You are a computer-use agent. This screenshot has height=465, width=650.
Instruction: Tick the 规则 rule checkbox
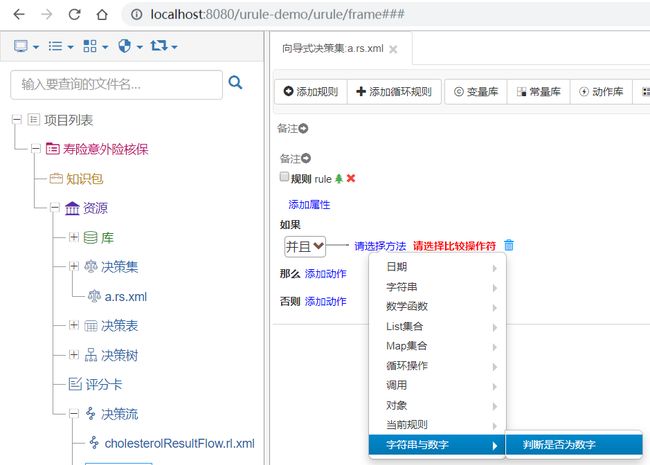tap(284, 177)
